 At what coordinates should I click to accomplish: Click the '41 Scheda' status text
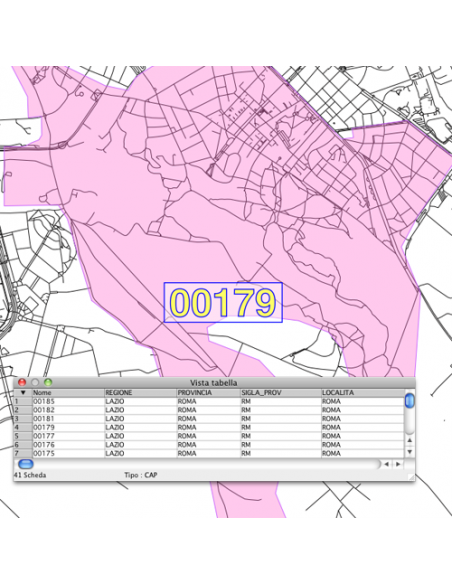point(30,475)
